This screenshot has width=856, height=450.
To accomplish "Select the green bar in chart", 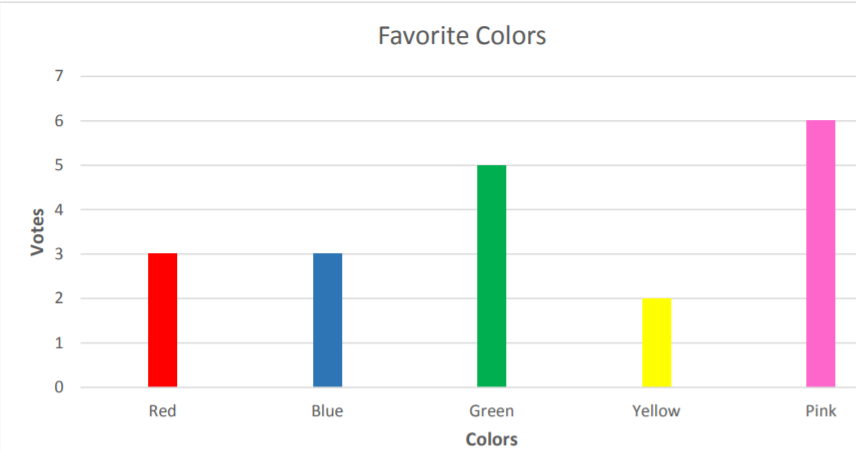I will pyautogui.click(x=492, y=276).
